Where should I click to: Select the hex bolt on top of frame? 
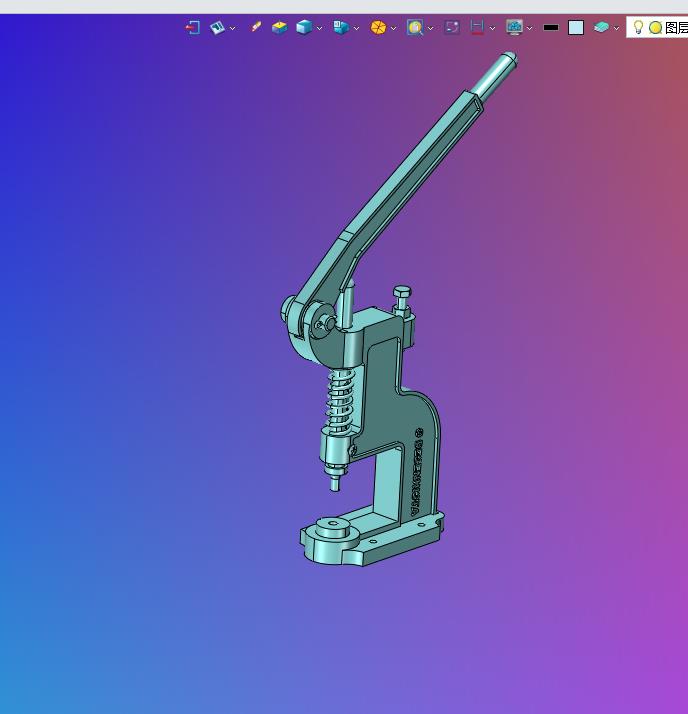[402, 299]
